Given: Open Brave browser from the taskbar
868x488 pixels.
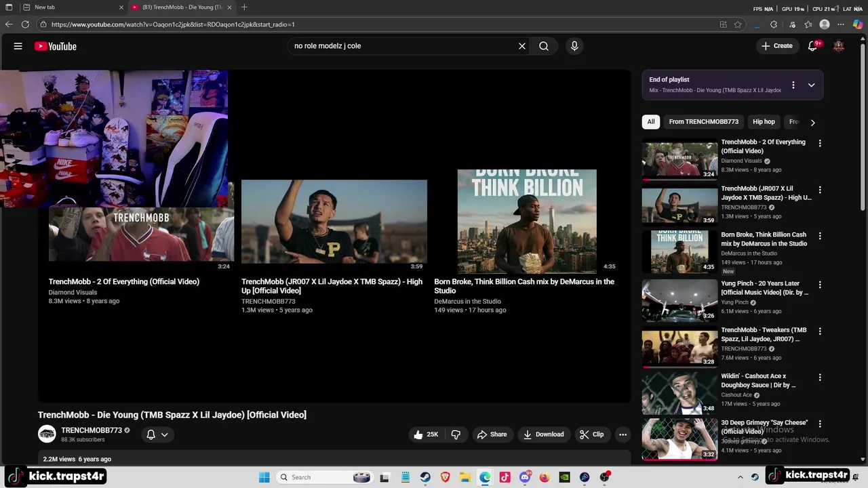Looking at the screenshot, I should (x=445, y=477).
